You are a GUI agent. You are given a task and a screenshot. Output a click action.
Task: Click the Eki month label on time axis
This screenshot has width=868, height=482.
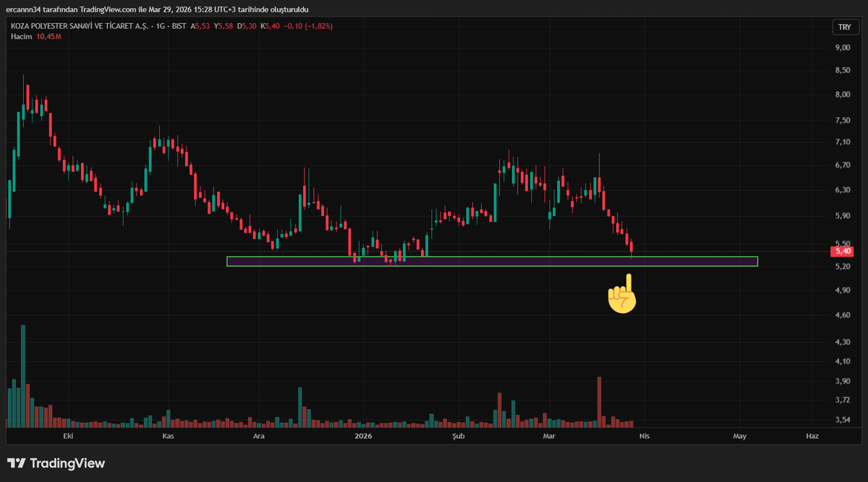[68, 436]
